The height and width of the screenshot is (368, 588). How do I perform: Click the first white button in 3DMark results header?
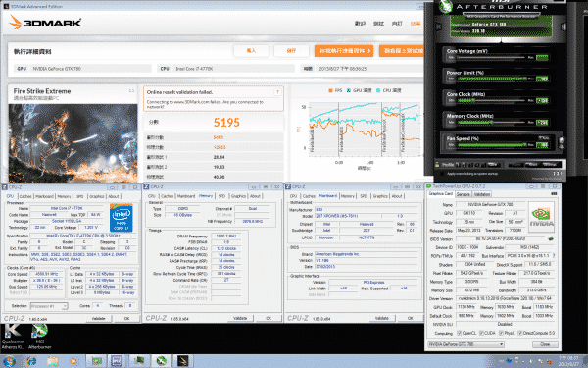pyautogui.click(x=251, y=51)
